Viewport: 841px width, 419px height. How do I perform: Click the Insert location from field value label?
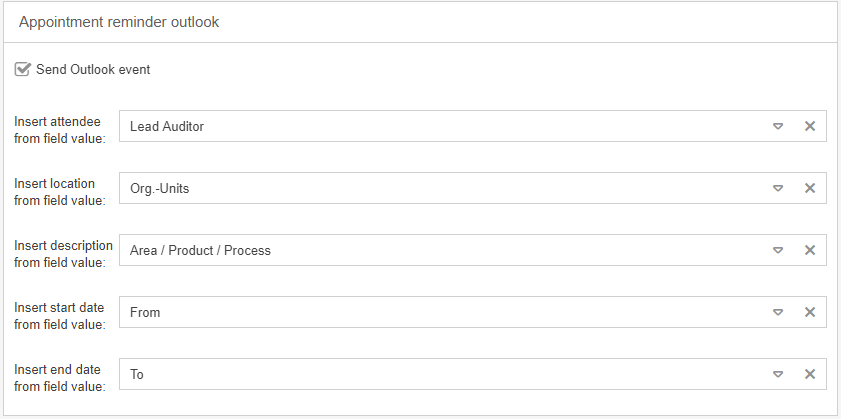[x=60, y=191]
